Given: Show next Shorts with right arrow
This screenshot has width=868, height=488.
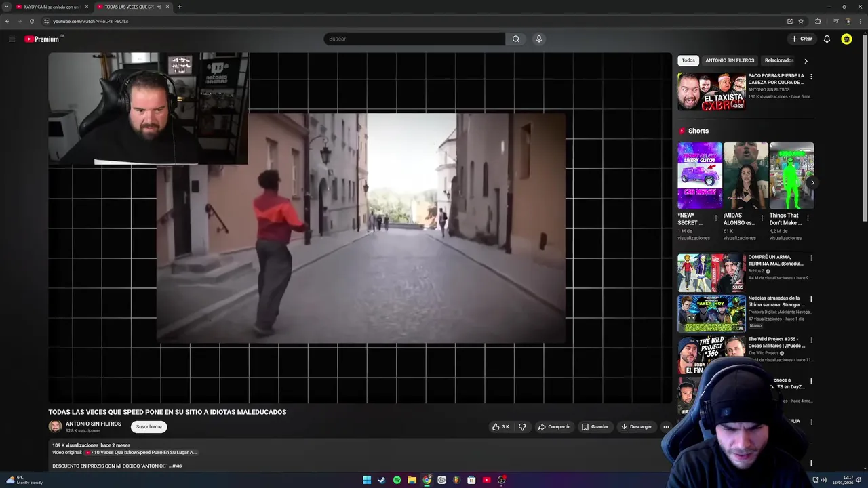Looking at the screenshot, I should tap(812, 182).
